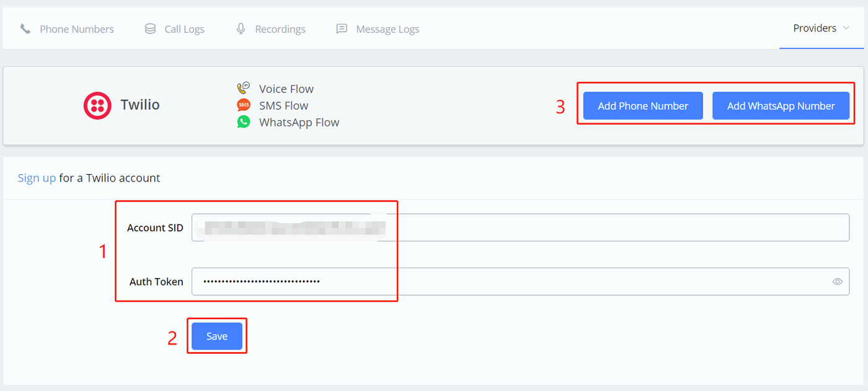The image size is (868, 391).
Task: Expand the Providers dropdown
Action: (821, 29)
